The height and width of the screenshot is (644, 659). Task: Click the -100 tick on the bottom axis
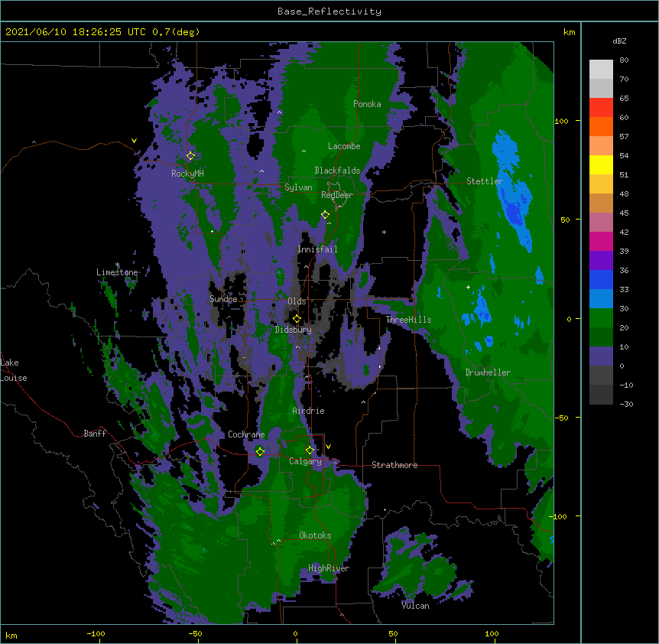pyautogui.click(x=96, y=633)
